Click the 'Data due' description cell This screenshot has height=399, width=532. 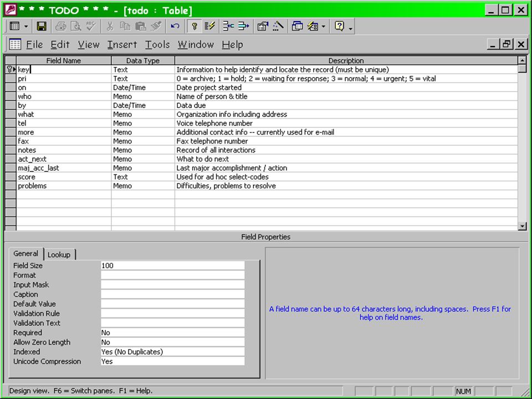pos(346,105)
